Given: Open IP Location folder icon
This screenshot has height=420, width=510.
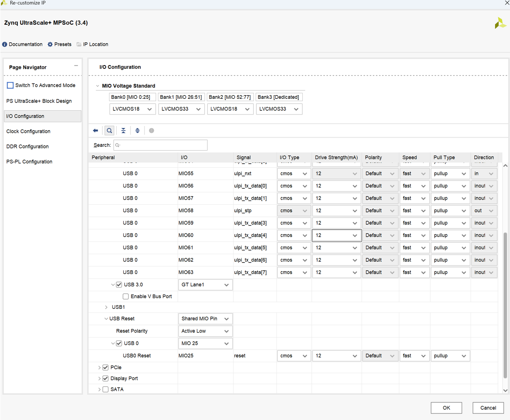Looking at the screenshot, I should 79,44.
